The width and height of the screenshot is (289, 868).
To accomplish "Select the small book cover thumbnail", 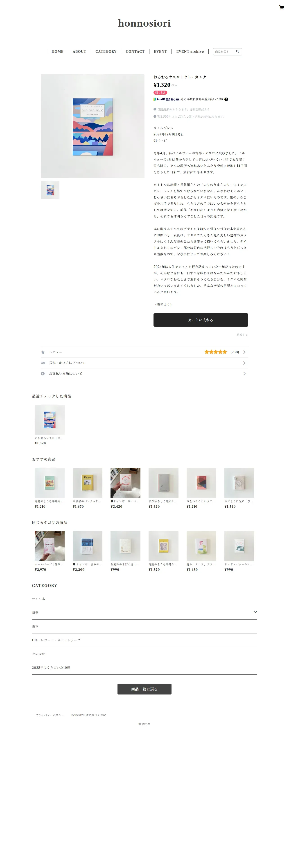I will [x=50, y=190].
